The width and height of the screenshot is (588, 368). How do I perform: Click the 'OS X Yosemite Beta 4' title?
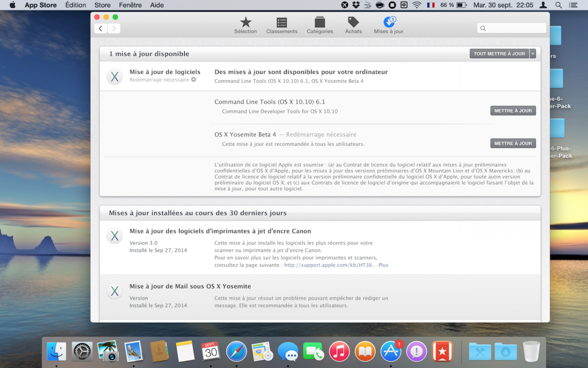245,134
